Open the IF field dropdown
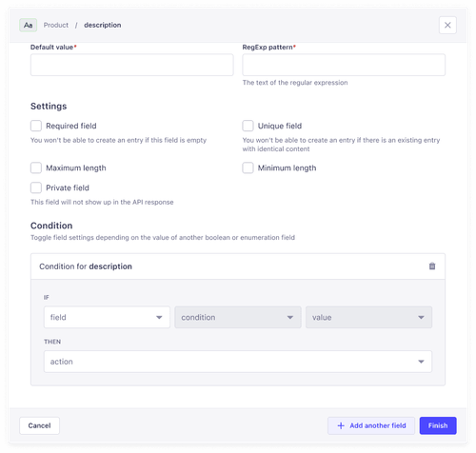 point(107,317)
